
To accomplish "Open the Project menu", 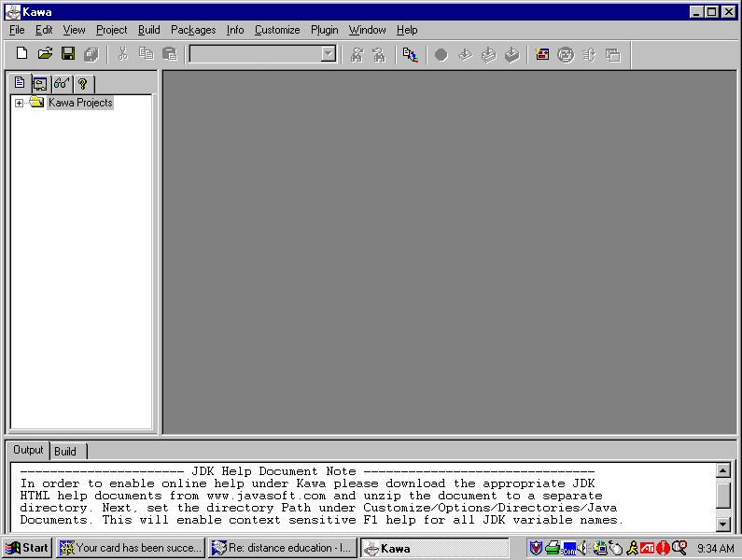I will tap(111, 30).
